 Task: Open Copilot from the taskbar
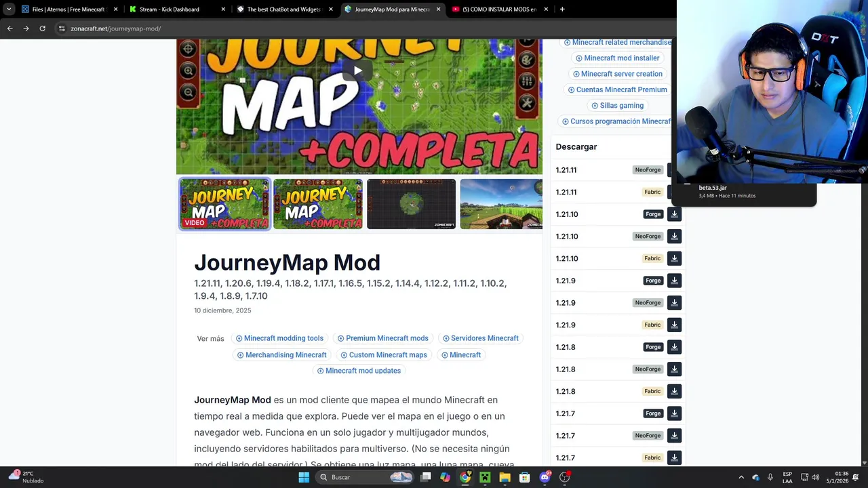tap(445, 477)
